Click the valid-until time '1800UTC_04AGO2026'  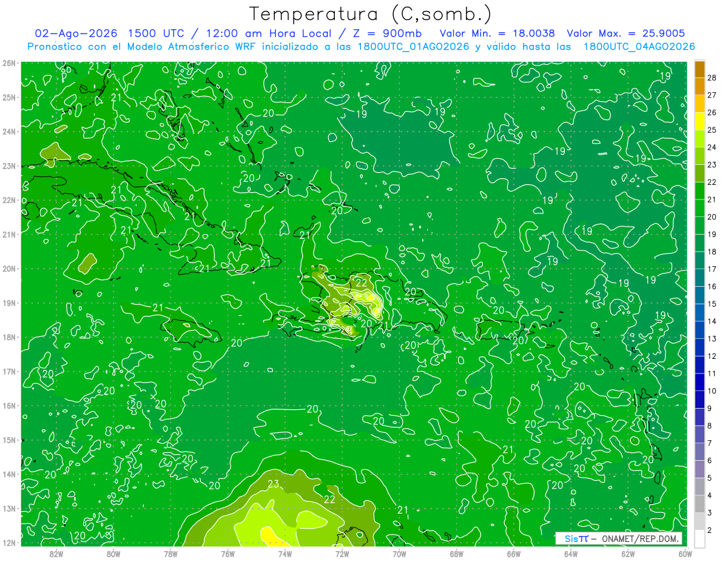[x=639, y=47]
